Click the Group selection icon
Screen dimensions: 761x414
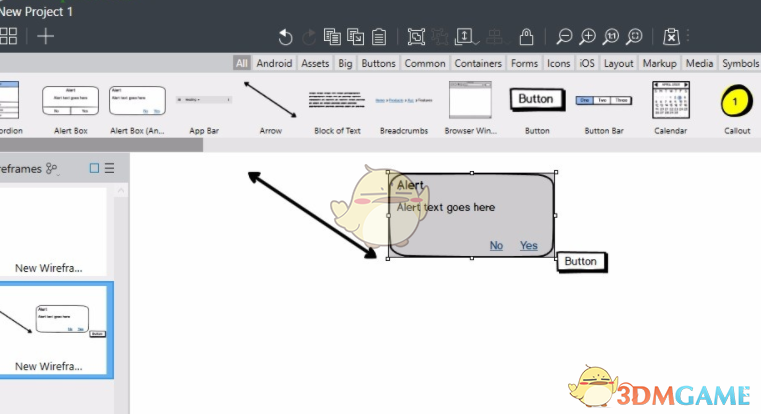(416, 37)
